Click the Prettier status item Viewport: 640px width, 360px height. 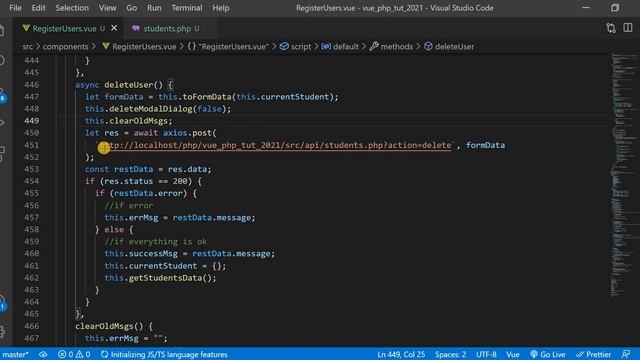[593, 354]
